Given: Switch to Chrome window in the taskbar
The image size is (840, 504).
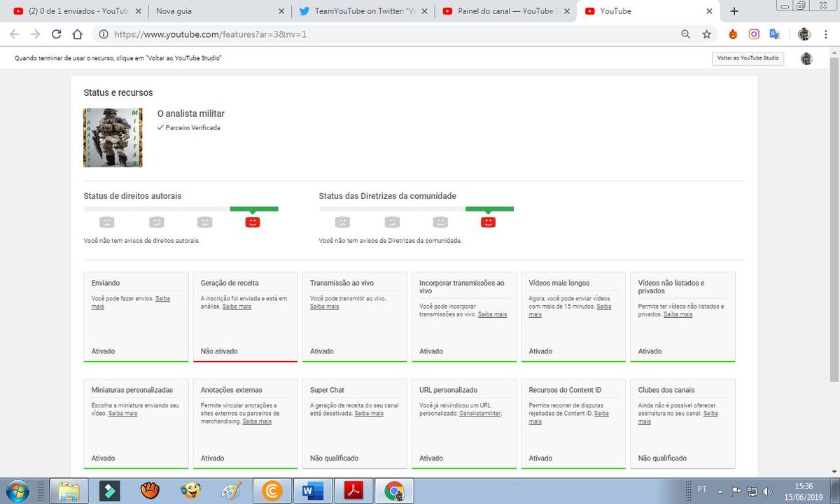Looking at the screenshot, I should click(394, 491).
